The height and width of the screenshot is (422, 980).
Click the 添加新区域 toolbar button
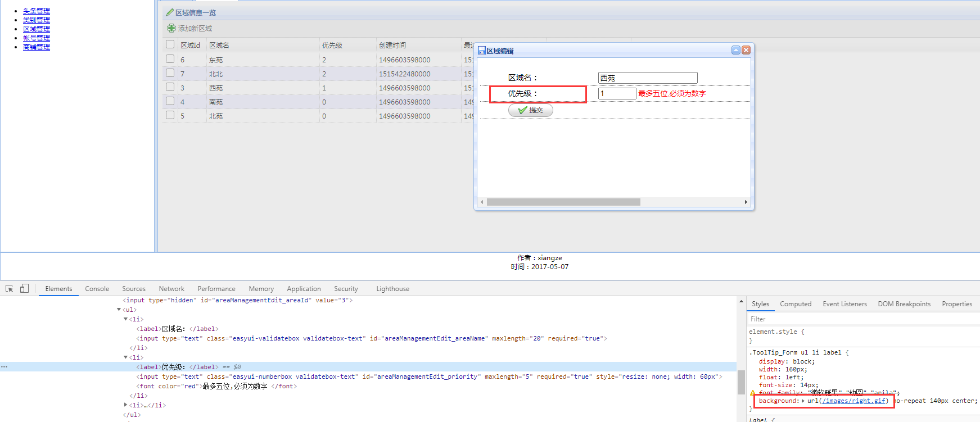tap(189, 28)
